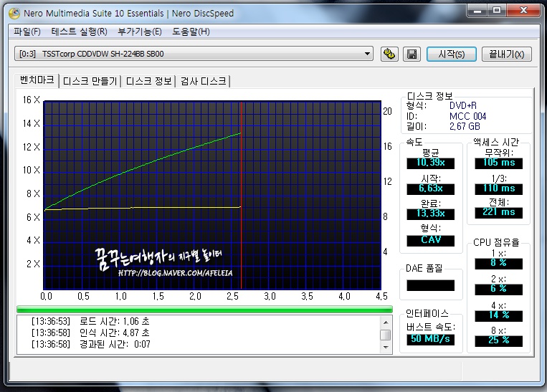Viewport: 547px width, 392px height.
Task: Click the log scrollbar down arrow
Action: [386, 347]
